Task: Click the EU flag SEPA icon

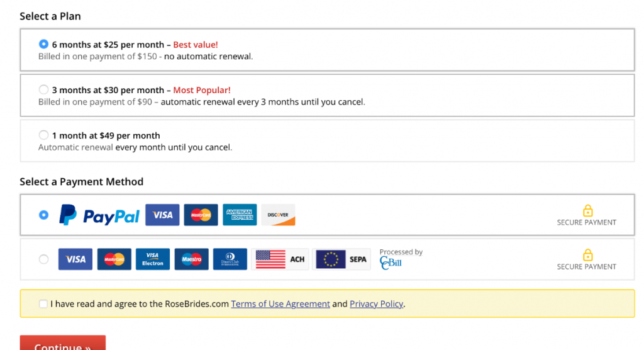Action: 341,259
